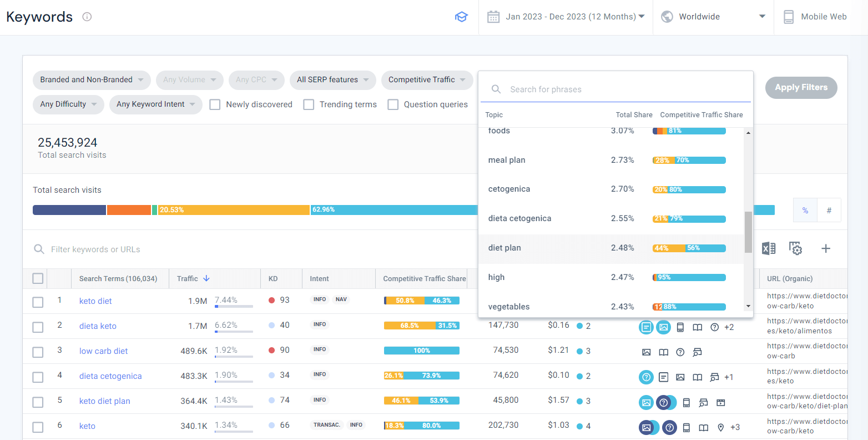Select the high topic
Image resolution: width=868 pixels, height=440 pixels.
pos(611,278)
